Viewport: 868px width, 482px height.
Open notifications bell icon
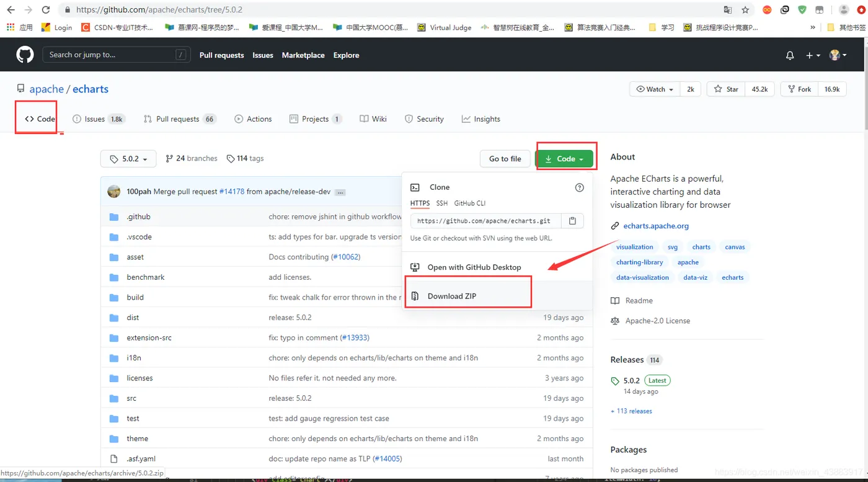click(790, 55)
